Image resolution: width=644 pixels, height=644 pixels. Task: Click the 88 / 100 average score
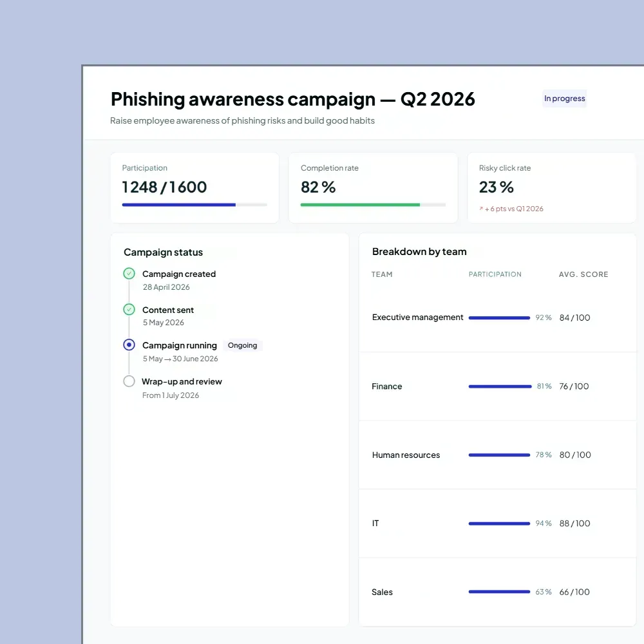pos(574,523)
